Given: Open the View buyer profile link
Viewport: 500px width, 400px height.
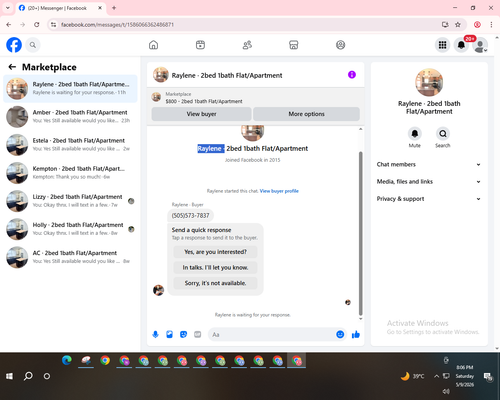Looking at the screenshot, I should (279, 191).
